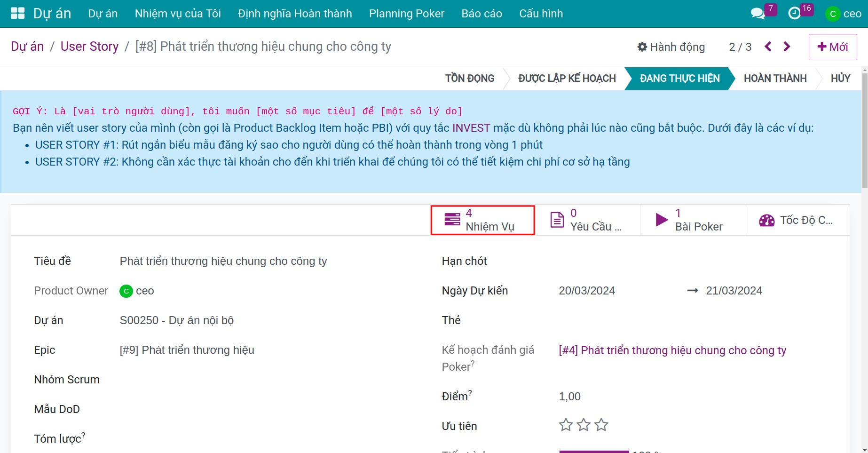868x453 pixels.
Task: Open the Epic field value
Action: click(187, 350)
